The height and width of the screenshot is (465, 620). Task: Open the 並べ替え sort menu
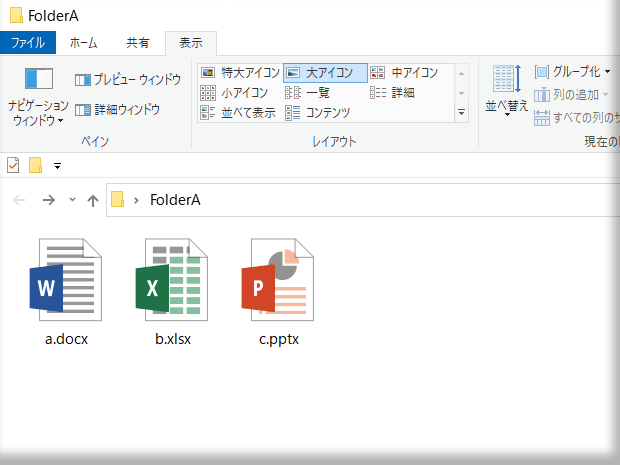(x=507, y=91)
